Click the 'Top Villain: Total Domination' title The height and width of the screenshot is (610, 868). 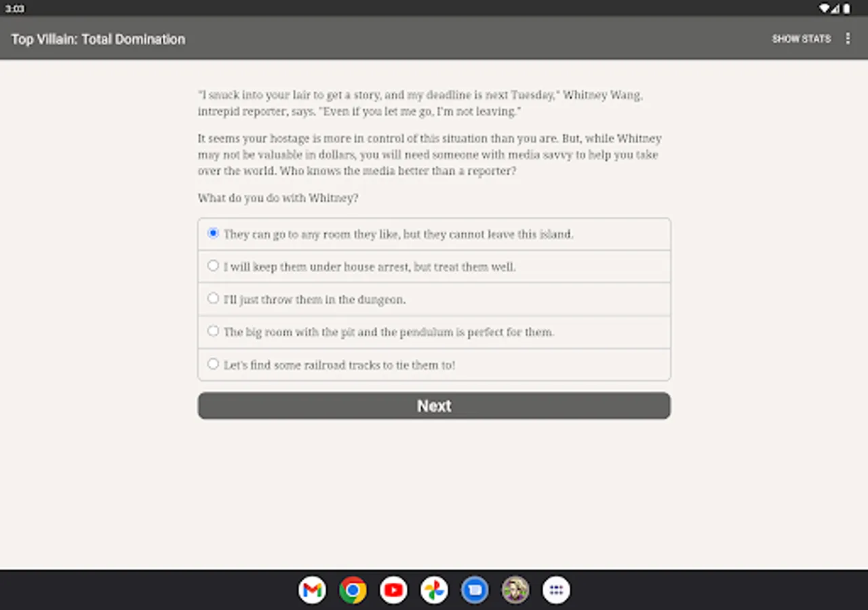98,39
